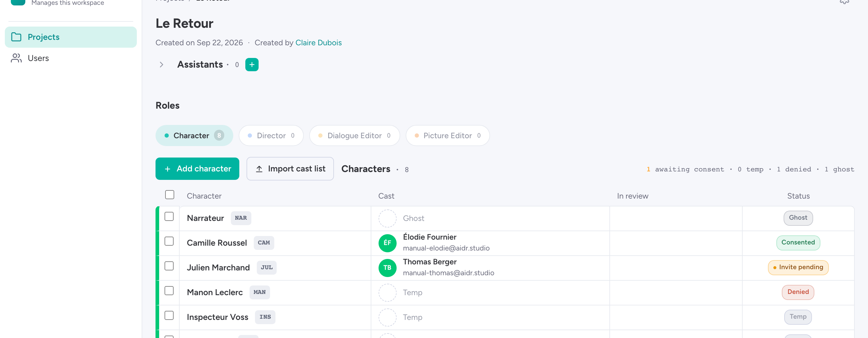The height and width of the screenshot is (338, 868).
Task: Switch to the Director role tab
Action: click(x=271, y=136)
